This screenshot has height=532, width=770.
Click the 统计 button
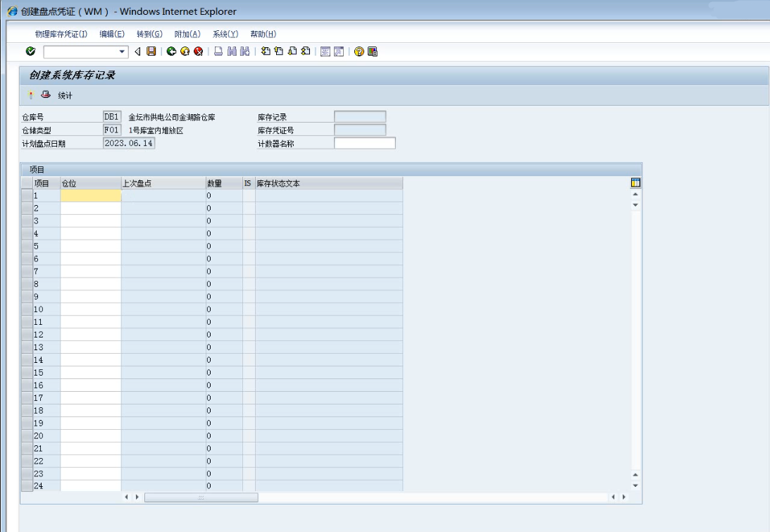click(65, 96)
